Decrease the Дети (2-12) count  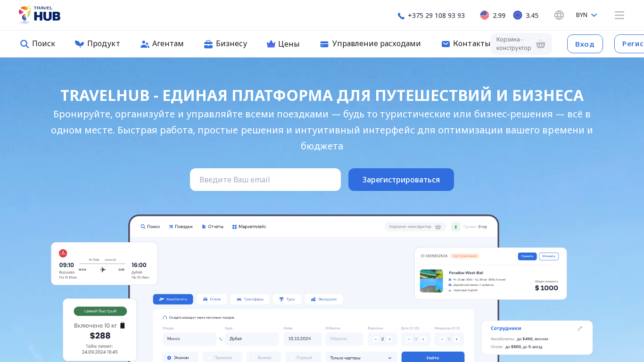pos(408,339)
